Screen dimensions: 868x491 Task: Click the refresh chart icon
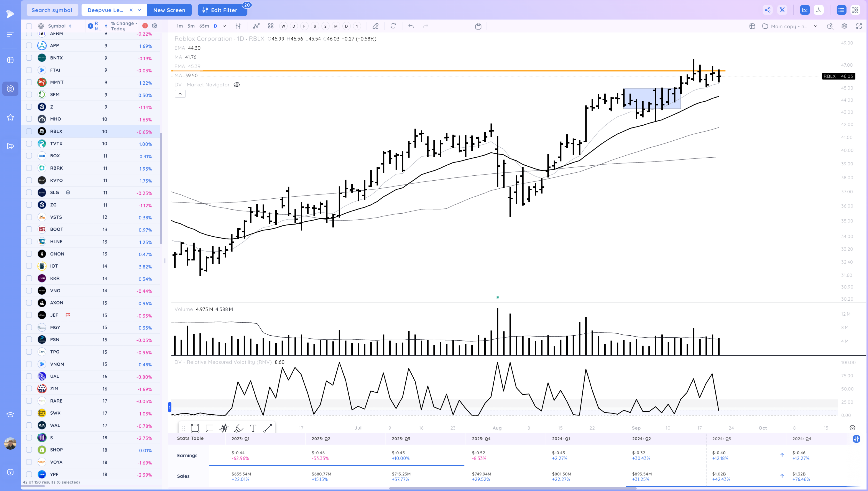click(393, 26)
